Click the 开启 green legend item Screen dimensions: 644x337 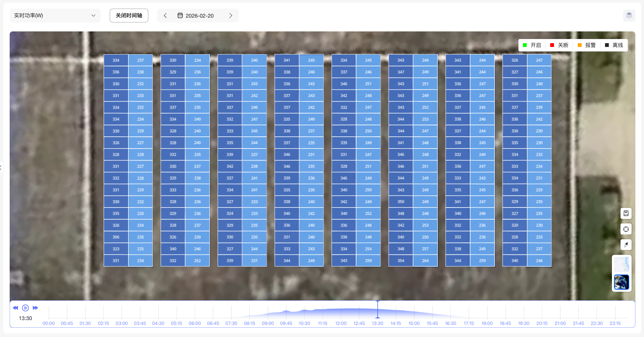coord(532,45)
